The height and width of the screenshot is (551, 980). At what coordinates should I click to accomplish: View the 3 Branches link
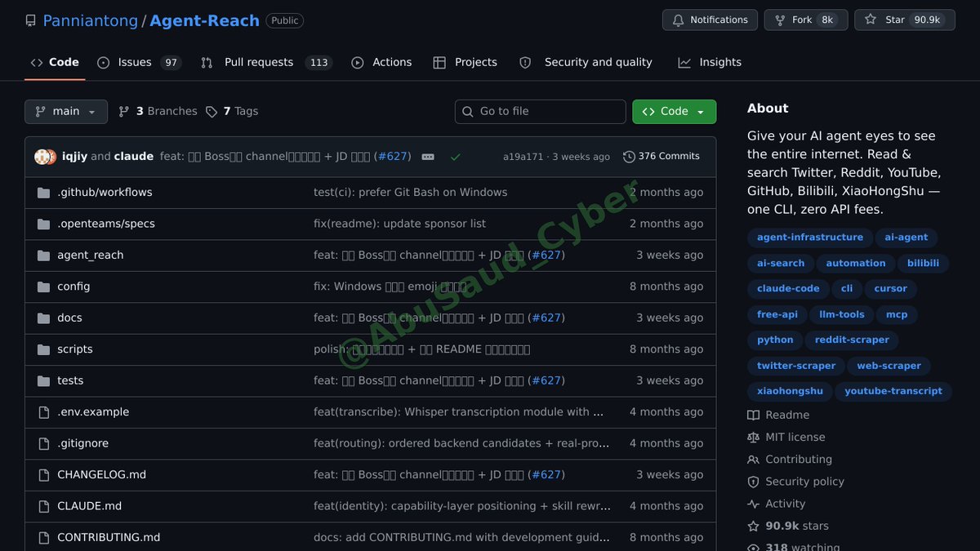point(158,111)
